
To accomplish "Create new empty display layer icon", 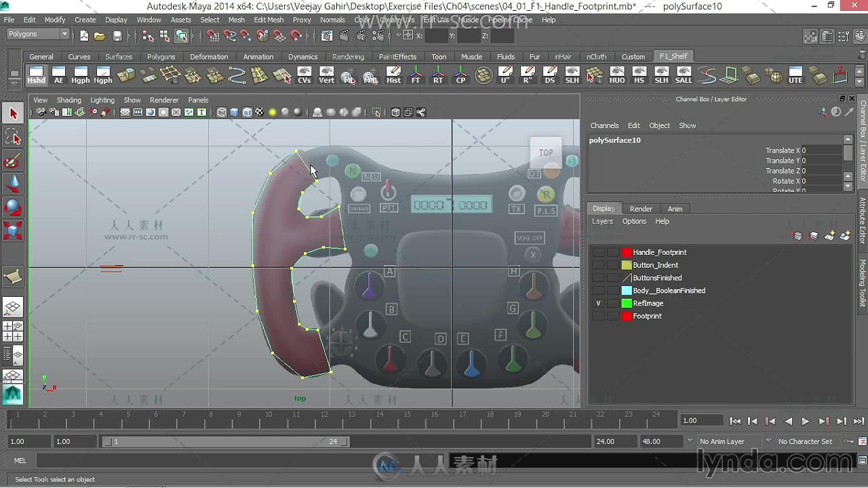I will (x=829, y=235).
